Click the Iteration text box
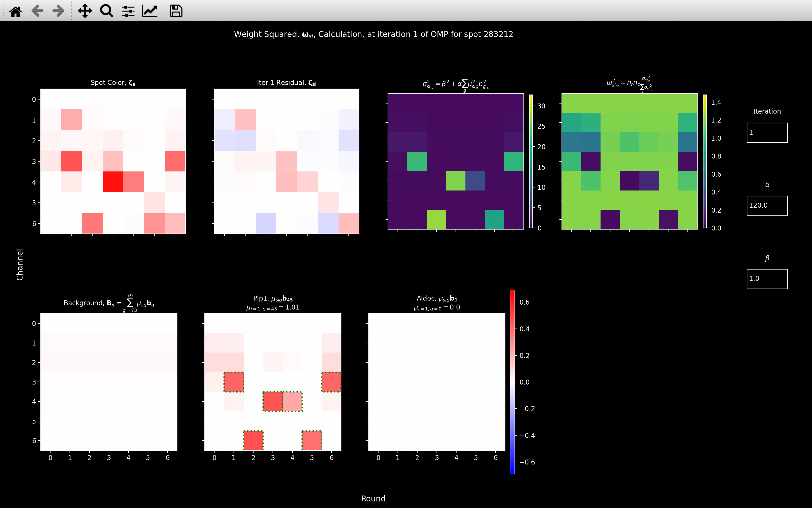The image size is (812, 508). click(767, 133)
